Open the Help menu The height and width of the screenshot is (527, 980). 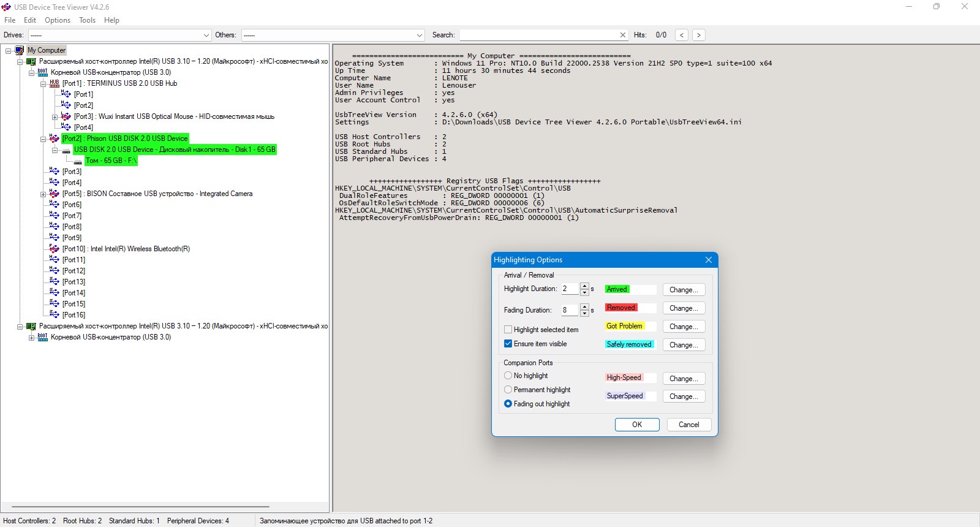(111, 20)
